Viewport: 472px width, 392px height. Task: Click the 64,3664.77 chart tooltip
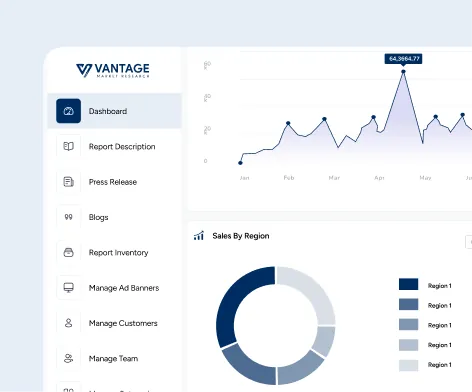click(x=403, y=59)
